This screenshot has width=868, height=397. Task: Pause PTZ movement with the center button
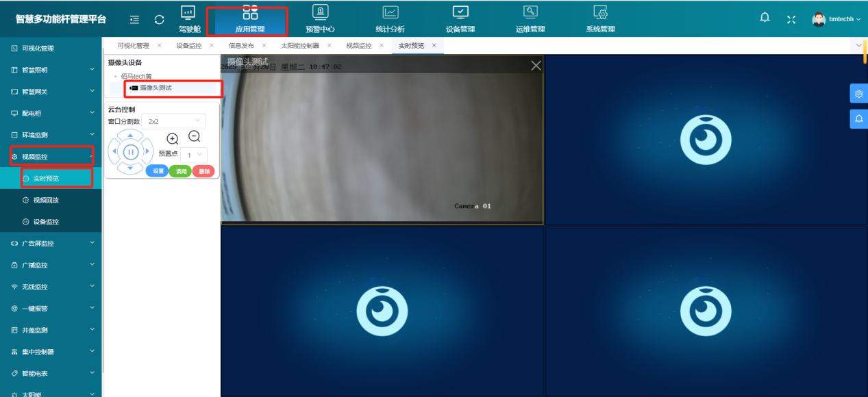coord(131,152)
